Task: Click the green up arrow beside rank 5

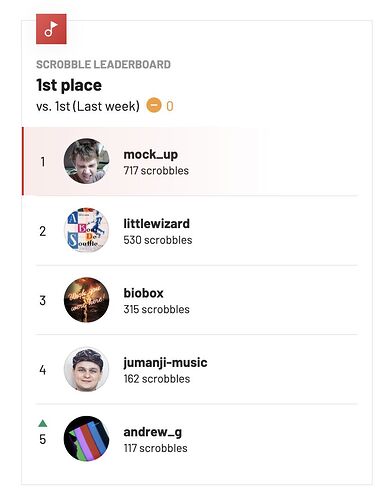Action: (x=43, y=423)
